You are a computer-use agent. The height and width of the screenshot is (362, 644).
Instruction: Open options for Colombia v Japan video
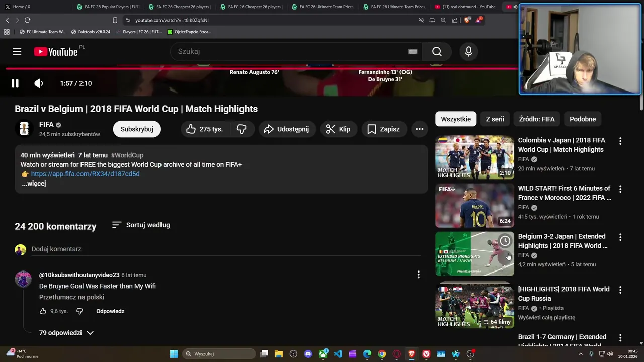[x=620, y=141]
